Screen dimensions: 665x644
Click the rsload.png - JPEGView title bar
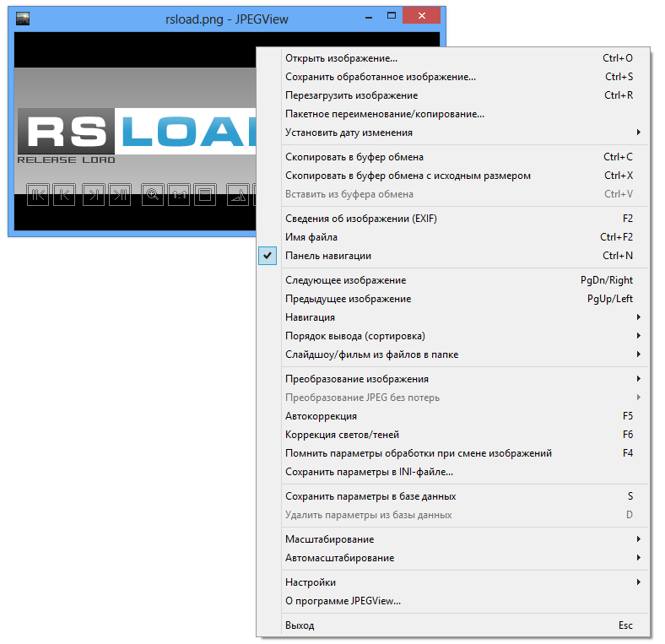[226, 19]
